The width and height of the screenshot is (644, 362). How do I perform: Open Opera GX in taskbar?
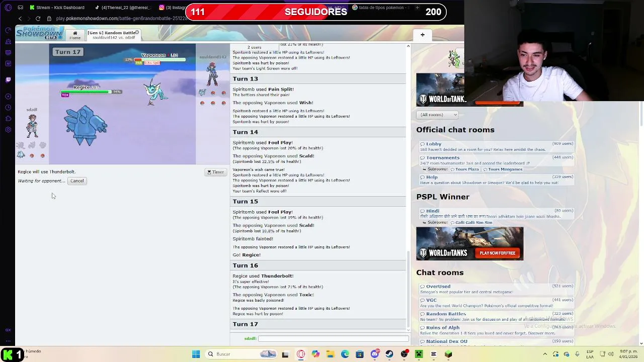(301, 354)
